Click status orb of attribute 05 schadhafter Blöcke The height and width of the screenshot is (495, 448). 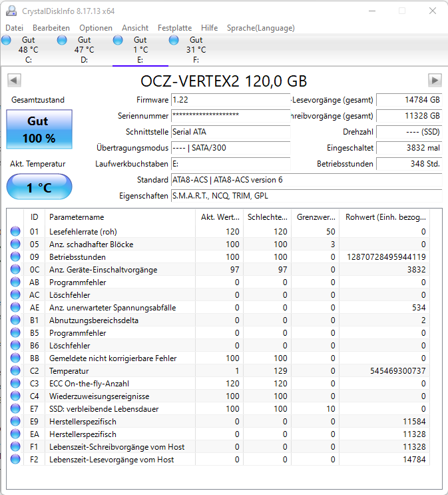tap(15, 244)
